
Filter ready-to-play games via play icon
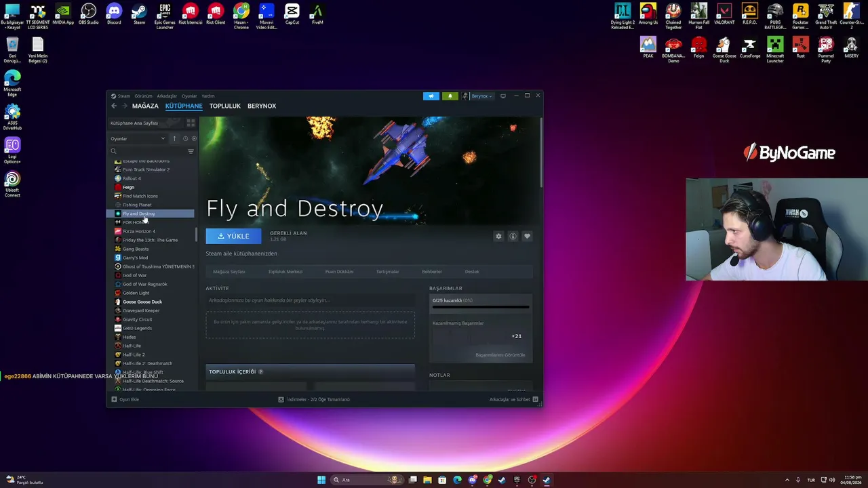(194, 139)
